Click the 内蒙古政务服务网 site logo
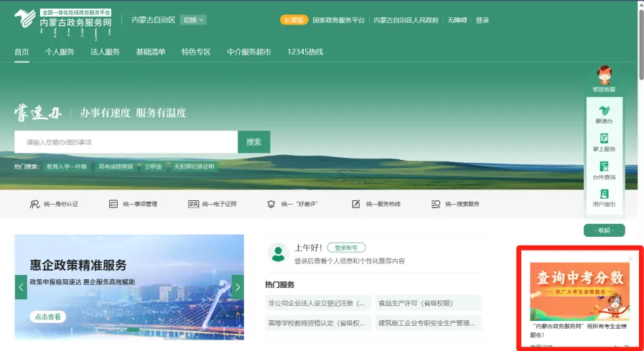 (x=63, y=24)
